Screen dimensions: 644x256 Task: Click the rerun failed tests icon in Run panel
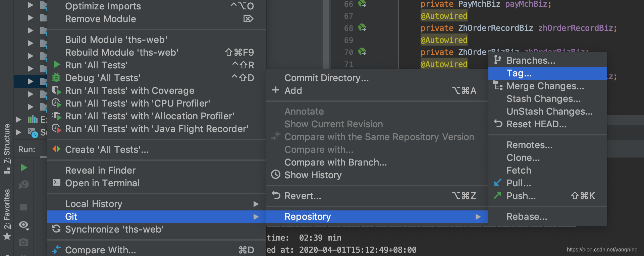pyautogui.click(x=24, y=184)
